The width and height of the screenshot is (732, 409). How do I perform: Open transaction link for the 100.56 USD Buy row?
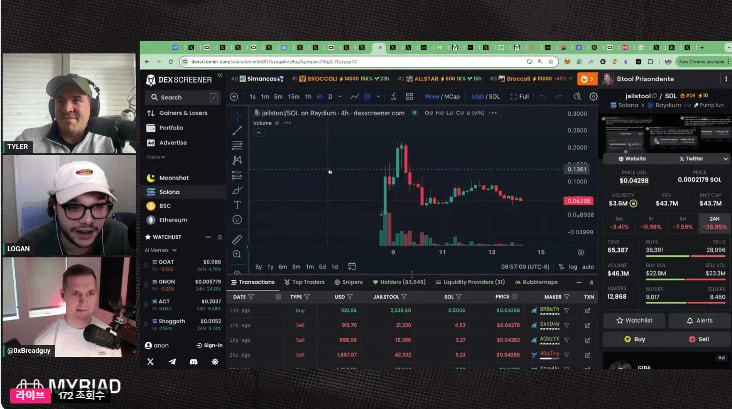pos(587,310)
